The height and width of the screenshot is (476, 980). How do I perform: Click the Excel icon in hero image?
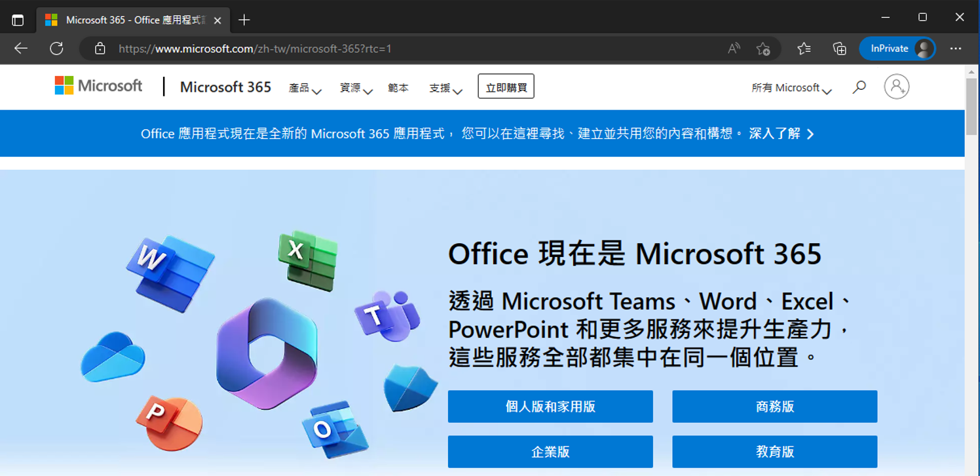[308, 260]
